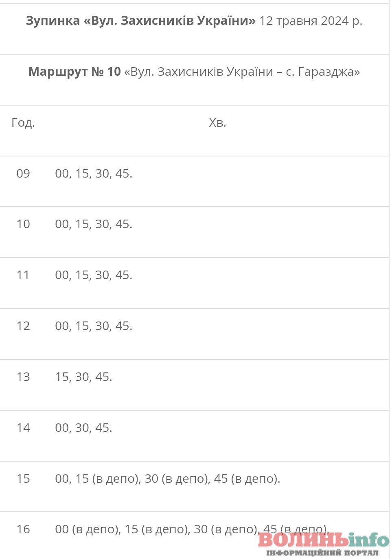Image resolution: width=392 pixels, height=559 pixels.
Task: Click the minutes listed for hour 11
Action: click(94, 275)
